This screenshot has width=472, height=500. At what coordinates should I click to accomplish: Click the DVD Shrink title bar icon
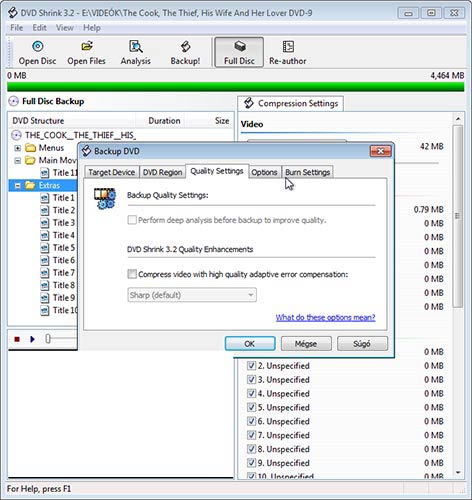pyautogui.click(x=13, y=13)
